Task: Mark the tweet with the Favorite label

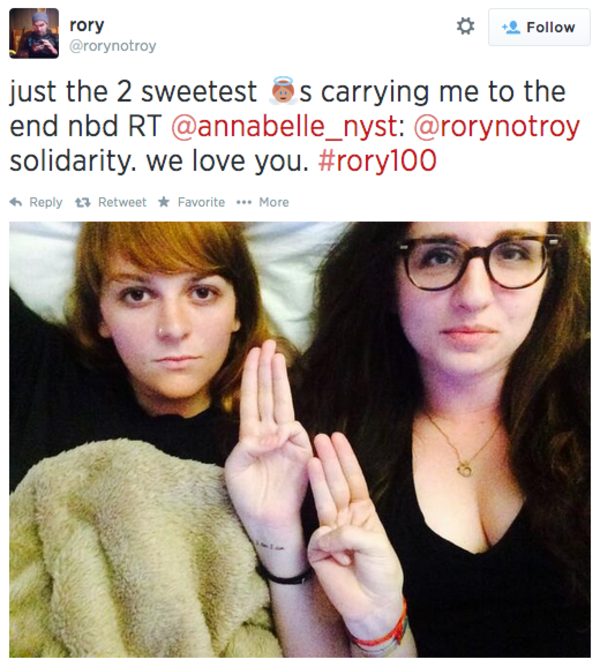Action: pyautogui.click(x=201, y=202)
